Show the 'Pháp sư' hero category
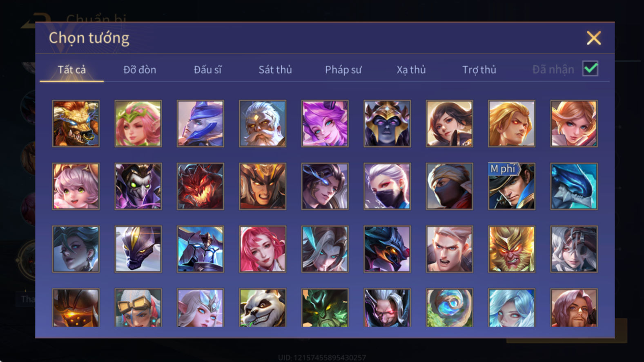The image size is (644, 362). click(x=343, y=70)
